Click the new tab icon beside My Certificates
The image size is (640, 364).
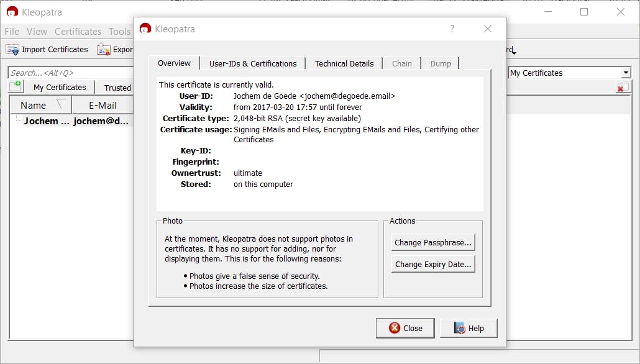pyautogui.click(x=16, y=87)
